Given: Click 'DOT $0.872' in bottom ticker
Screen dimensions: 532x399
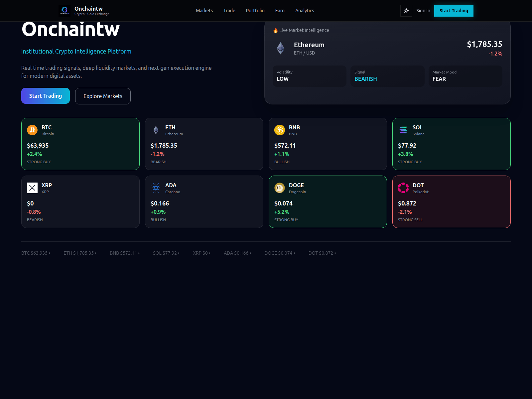Looking at the screenshot, I should tap(321, 253).
